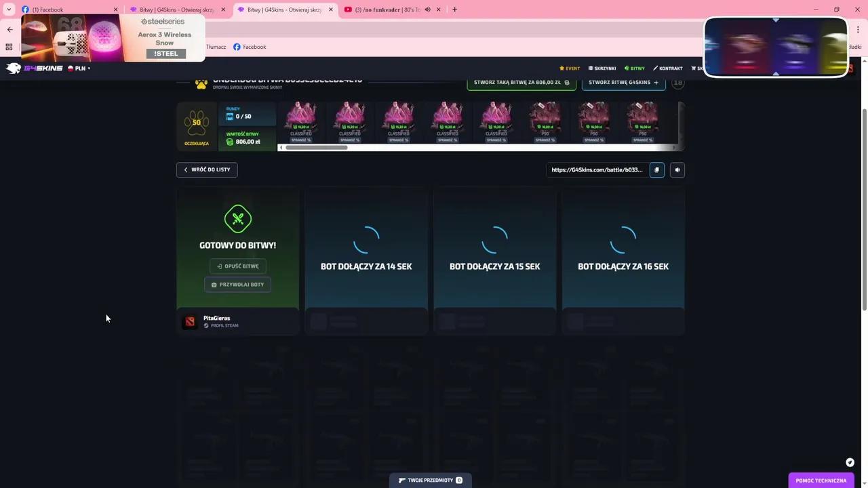Open the KONTRAKT menu item
The height and width of the screenshot is (488, 868).
point(668,68)
